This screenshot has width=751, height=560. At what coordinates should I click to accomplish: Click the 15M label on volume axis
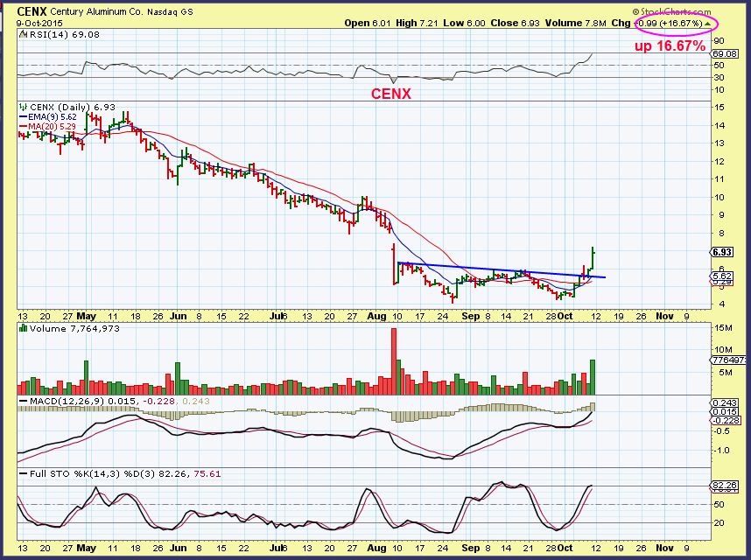[723, 328]
